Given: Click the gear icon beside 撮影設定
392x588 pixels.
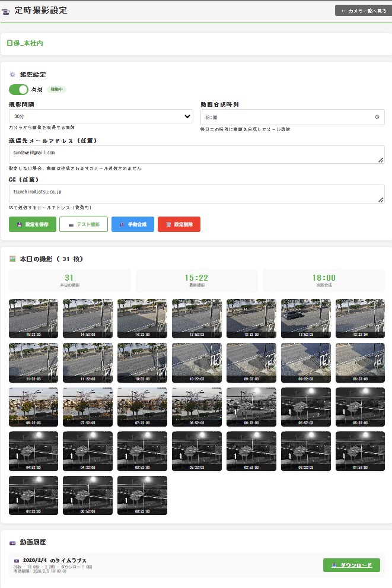Looking at the screenshot, I should 12,75.
